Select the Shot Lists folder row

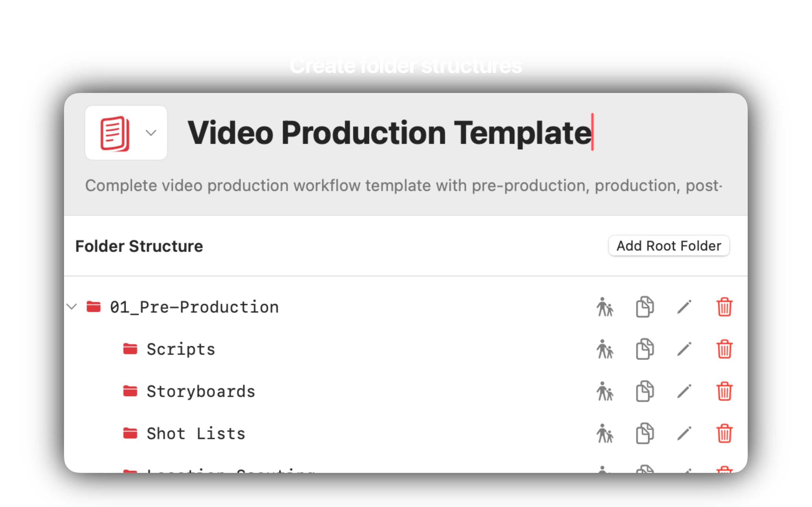(x=405, y=433)
